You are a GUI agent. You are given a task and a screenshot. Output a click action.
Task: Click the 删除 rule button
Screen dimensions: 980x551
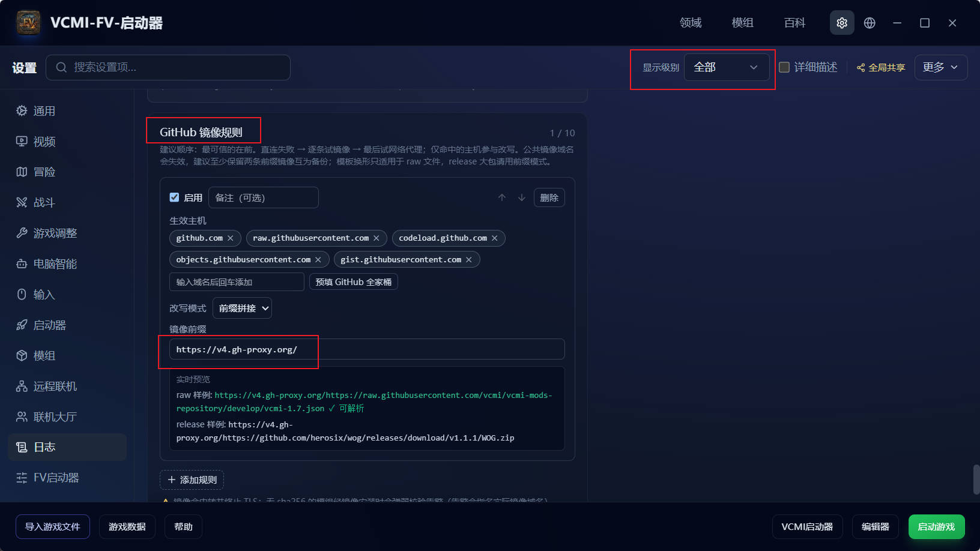tap(549, 197)
